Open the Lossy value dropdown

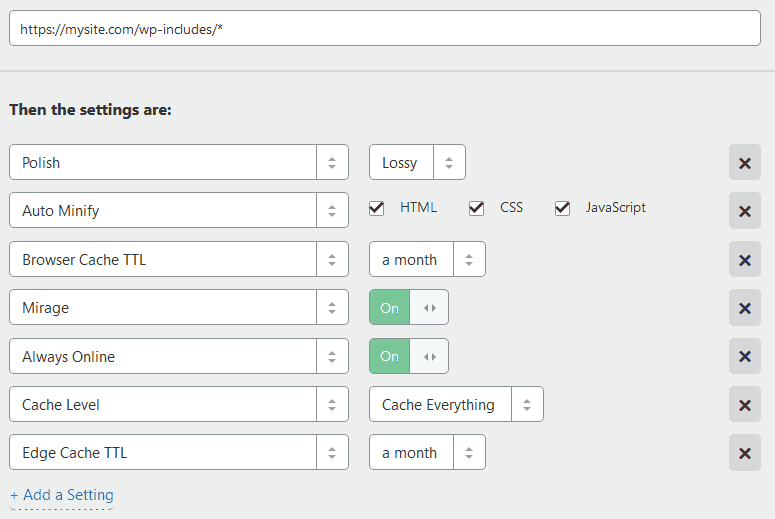click(x=417, y=162)
